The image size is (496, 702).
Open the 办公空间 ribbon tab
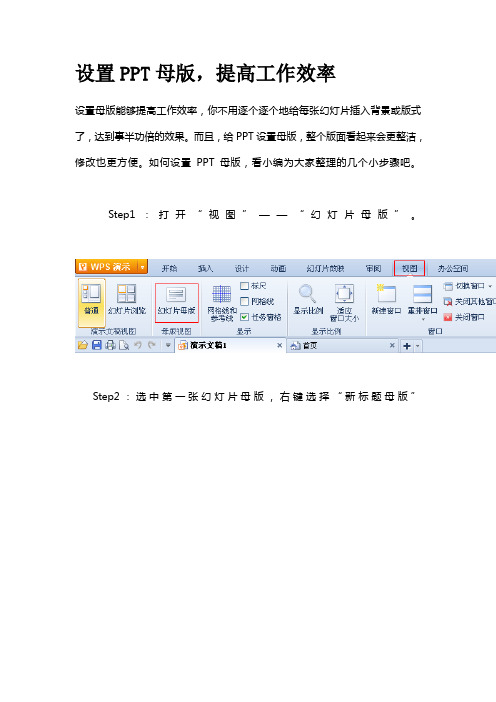453,268
